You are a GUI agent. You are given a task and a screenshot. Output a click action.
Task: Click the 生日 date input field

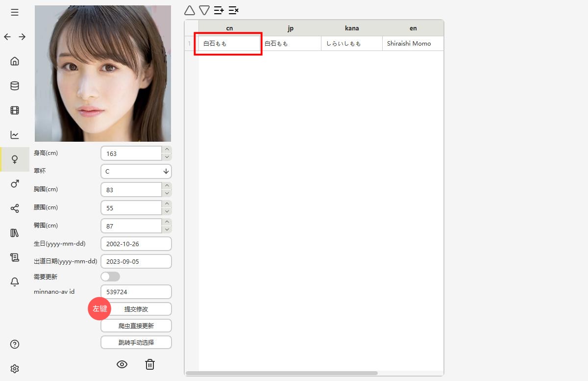tap(136, 244)
